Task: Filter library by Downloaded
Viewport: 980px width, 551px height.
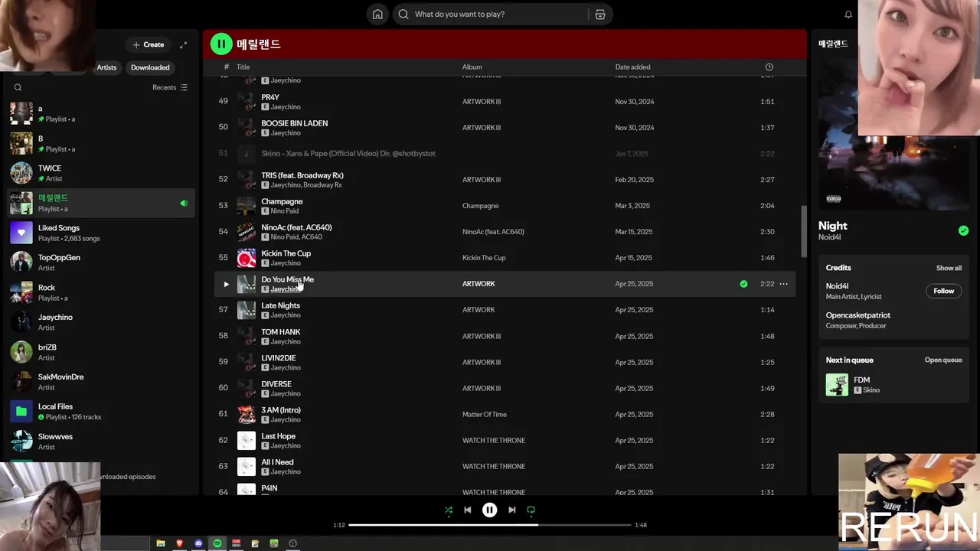Action: (x=150, y=67)
